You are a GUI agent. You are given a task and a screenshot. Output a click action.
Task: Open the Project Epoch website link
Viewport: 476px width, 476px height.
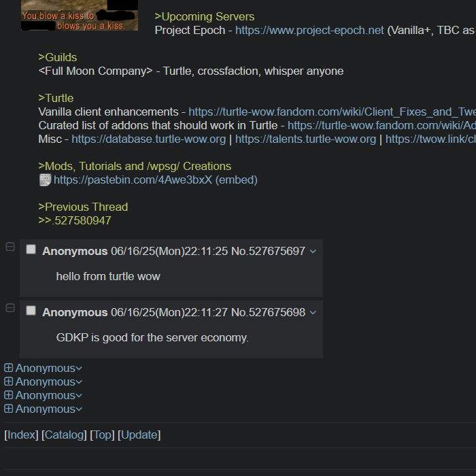click(x=309, y=31)
